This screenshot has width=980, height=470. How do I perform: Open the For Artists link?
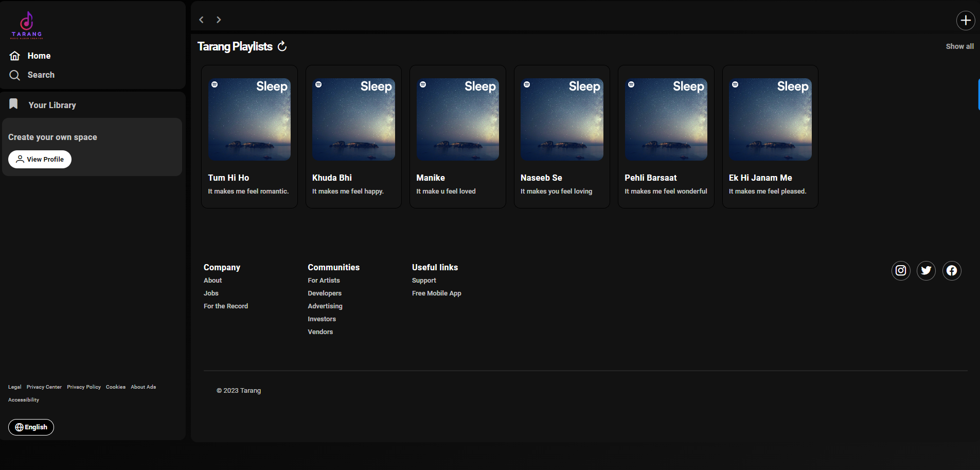(x=324, y=281)
